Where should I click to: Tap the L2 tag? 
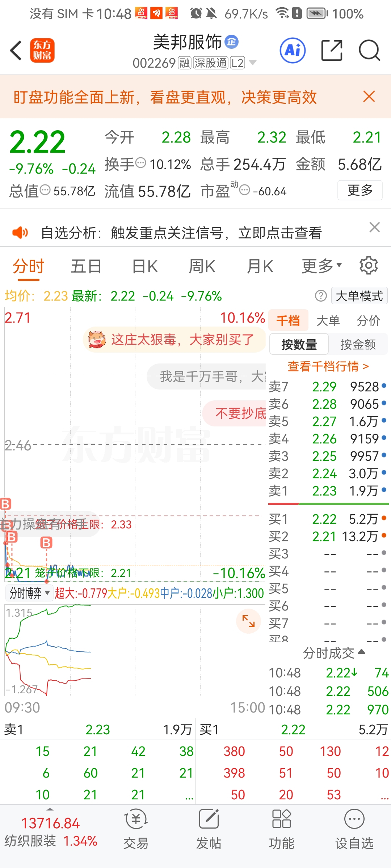coord(237,63)
